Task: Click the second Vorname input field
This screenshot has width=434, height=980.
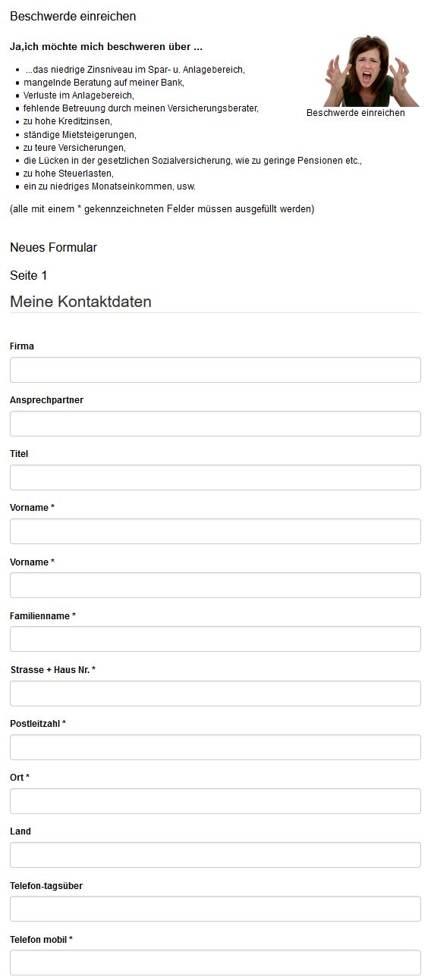Action: point(215,585)
